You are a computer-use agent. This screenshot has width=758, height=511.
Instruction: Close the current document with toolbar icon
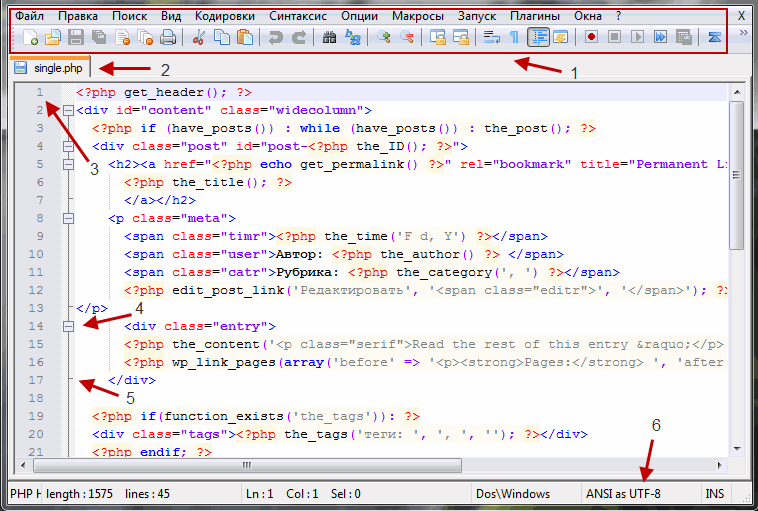click(122, 37)
